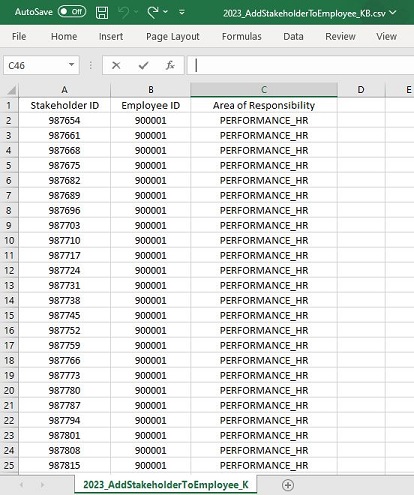Viewport: 414px width, 495px height.
Task: Select empty cell D2
Action: [361, 120]
